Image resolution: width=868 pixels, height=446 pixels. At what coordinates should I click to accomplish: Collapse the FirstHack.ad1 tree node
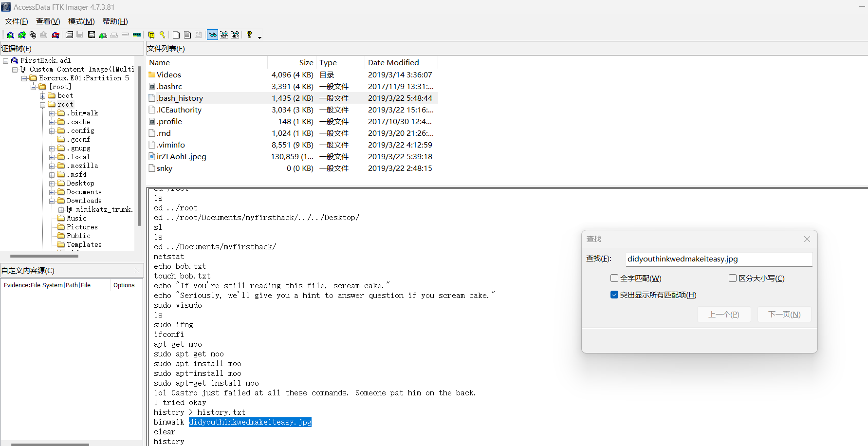pyautogui.click(x=6, y=61)
